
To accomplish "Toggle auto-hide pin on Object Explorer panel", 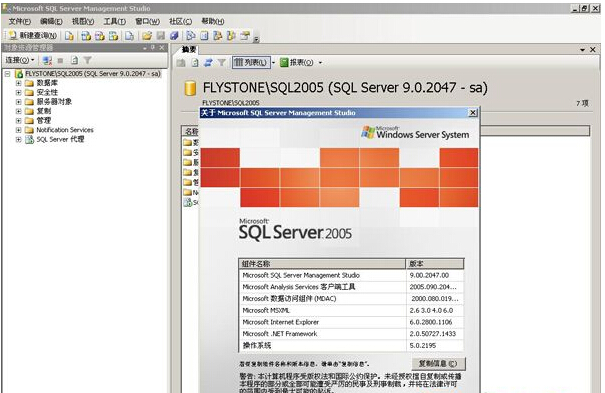I will pos(153,47).
